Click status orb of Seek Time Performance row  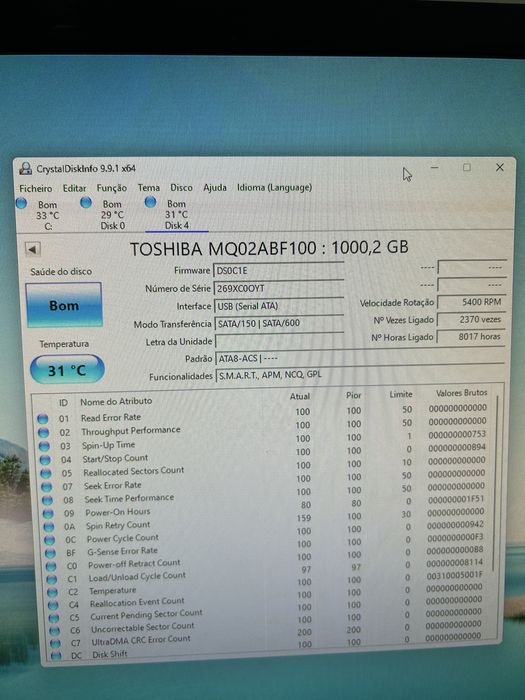[48, 500]
